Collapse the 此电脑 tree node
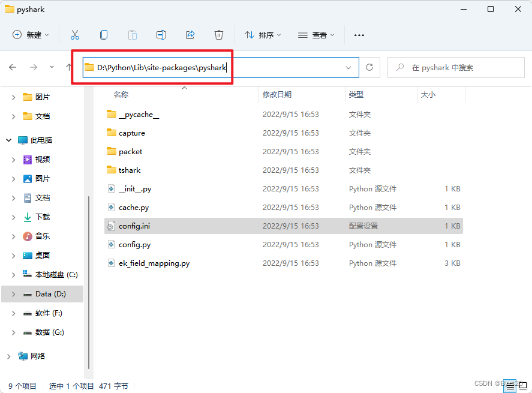This screenshot has height=393, width=532. 9,140
